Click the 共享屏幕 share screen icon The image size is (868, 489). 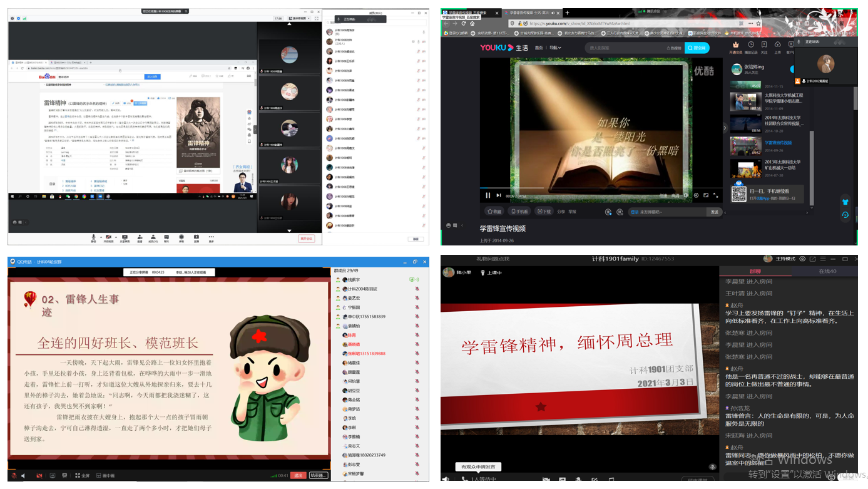pyautogui.click(x=125, y=238)
